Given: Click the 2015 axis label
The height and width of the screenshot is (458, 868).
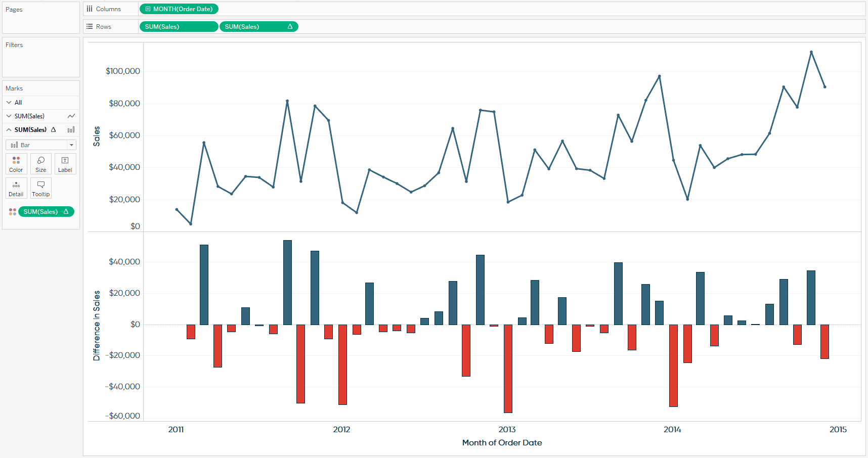Looking at the screenshot, I should [838, 430].
